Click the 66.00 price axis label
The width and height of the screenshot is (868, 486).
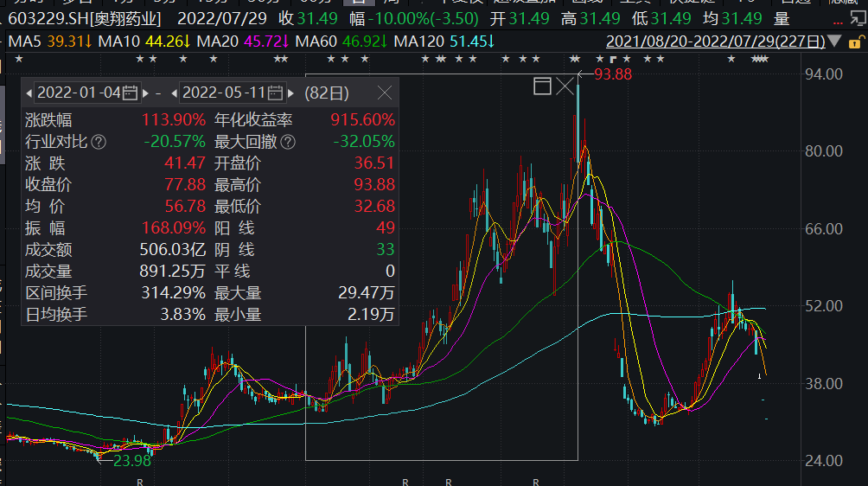[x=824, y=228]
